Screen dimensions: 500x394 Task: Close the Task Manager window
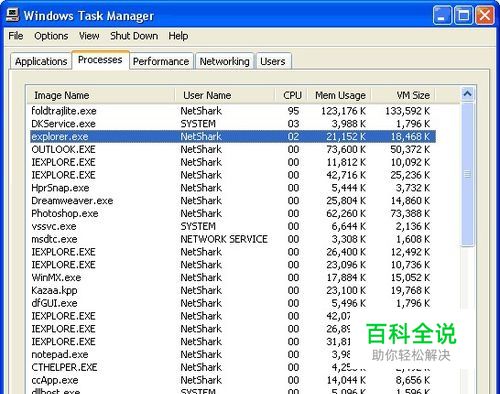[485, 15]
